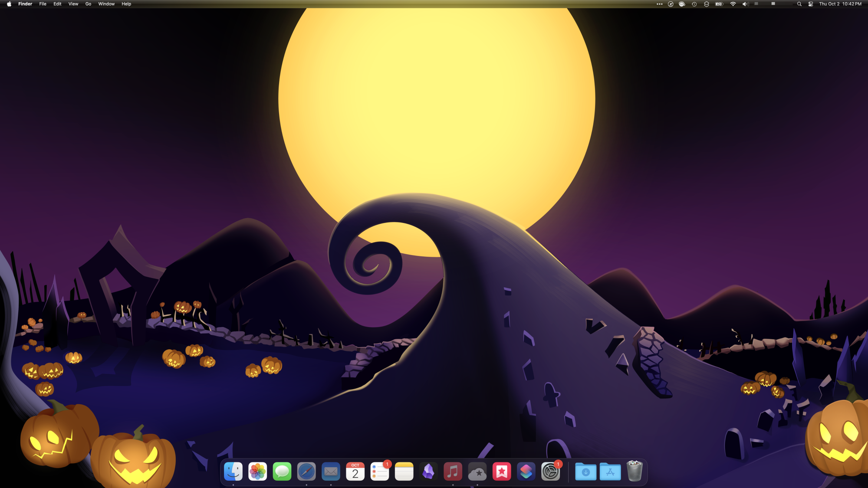Launch the Photos app

[x=257, y=472]
